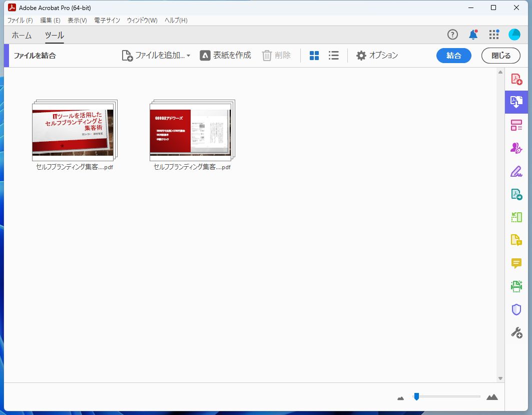Screen dimensions: 532x415
Task: Click the 結合 button to merge files
Action: [453, 56]
